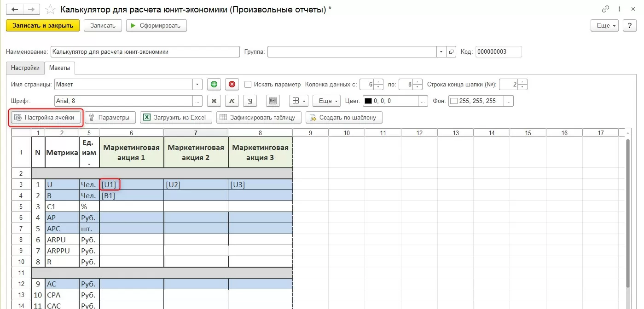The image size is (644, 309).
Task: Select cell containing [B1]
Action: (x=132, y=195)
